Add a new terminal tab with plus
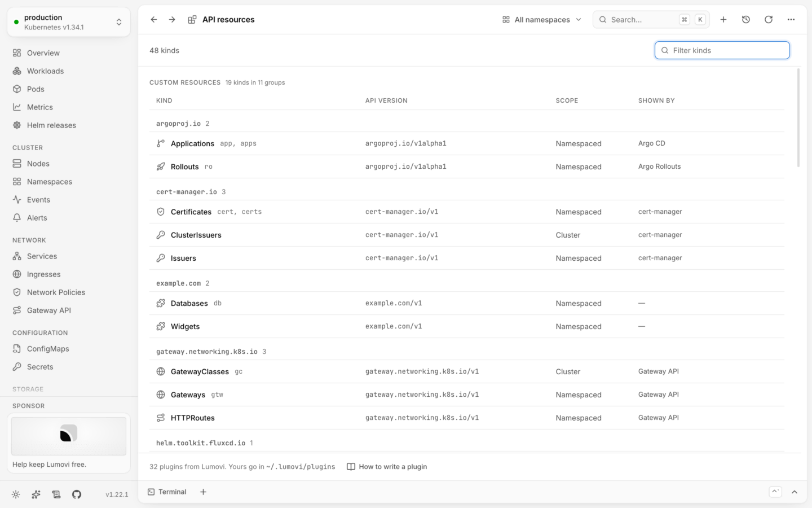 coord(204,492)
